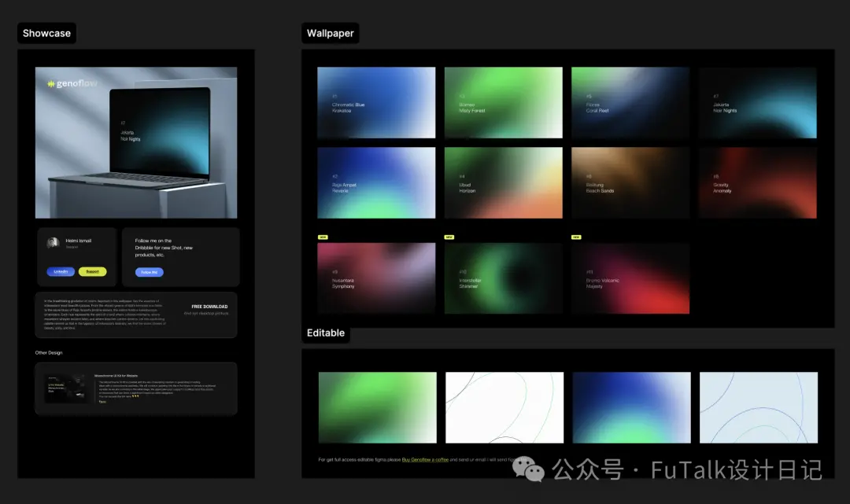
Task: Select the Chromatic Blue Krakatoa wallpaper
Action: pyautogui.click(x=376, y=103)
